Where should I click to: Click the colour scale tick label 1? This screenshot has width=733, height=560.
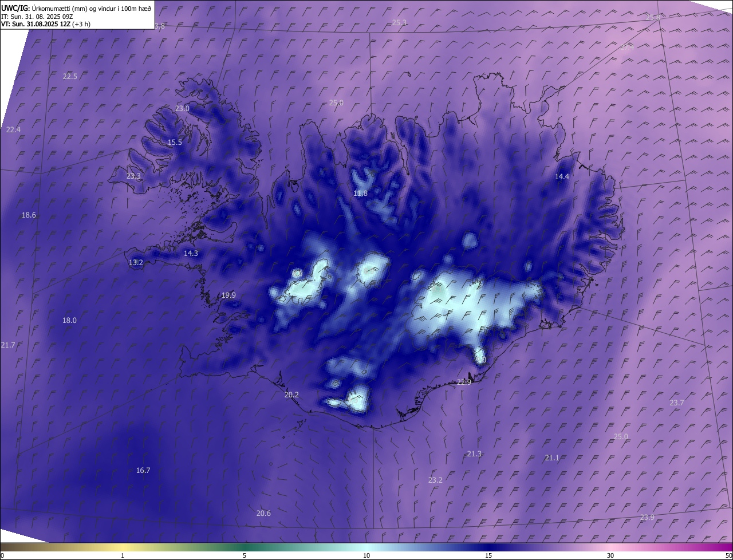123,555
